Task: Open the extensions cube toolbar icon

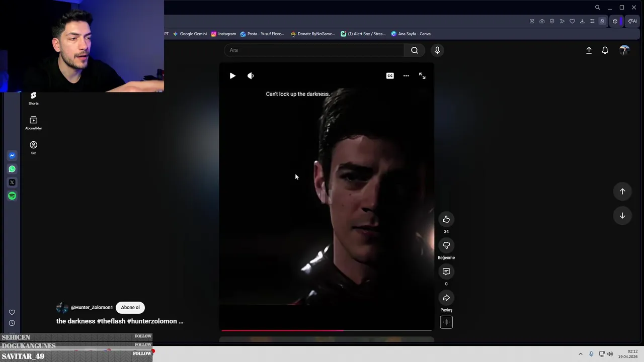Action: click(x=615, y=21)
